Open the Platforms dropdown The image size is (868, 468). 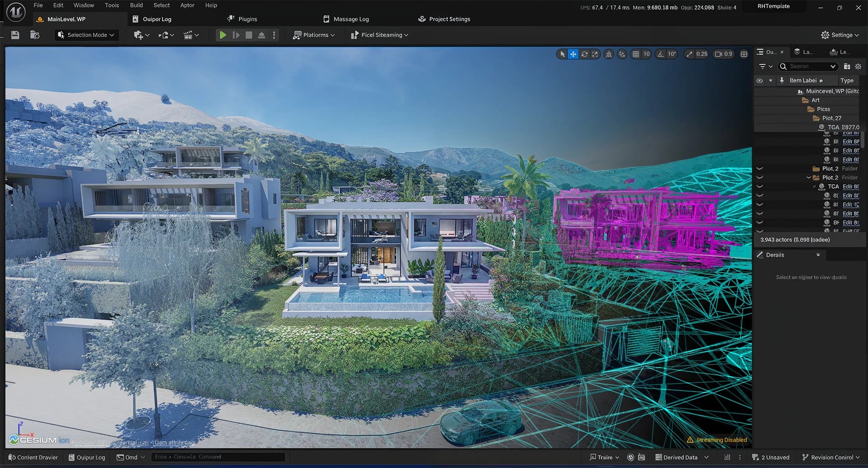click(x=314, y=34)
